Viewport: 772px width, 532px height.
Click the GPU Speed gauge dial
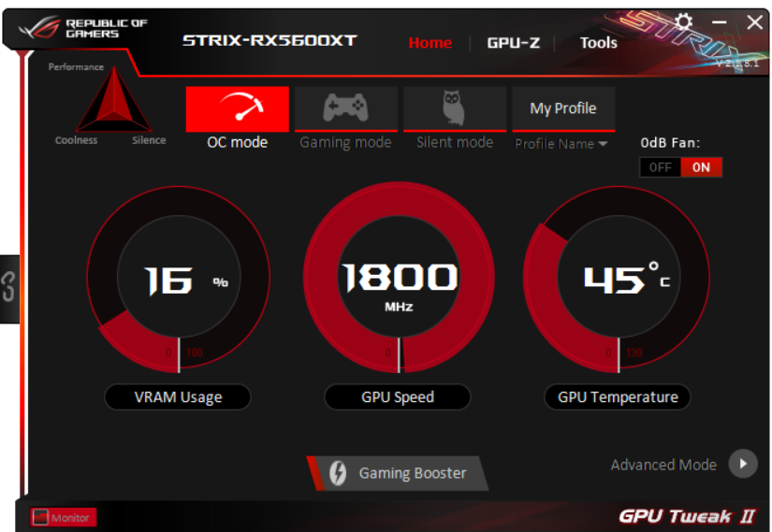pos(399,278)
